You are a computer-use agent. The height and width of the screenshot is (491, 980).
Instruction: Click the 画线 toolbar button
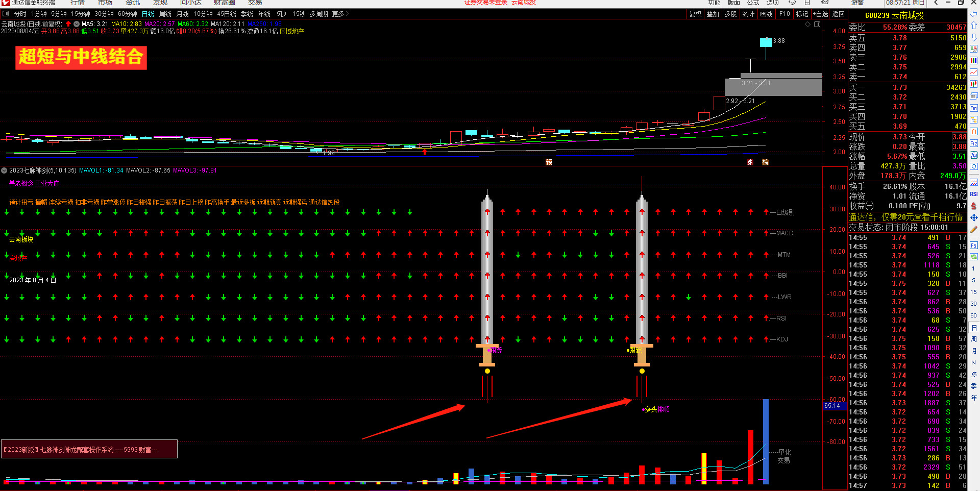[x=767, y=14]
